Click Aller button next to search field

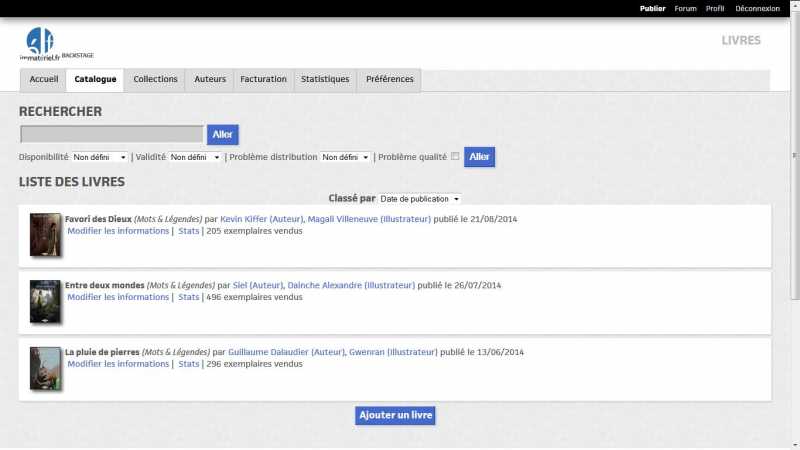coord(222,134)
